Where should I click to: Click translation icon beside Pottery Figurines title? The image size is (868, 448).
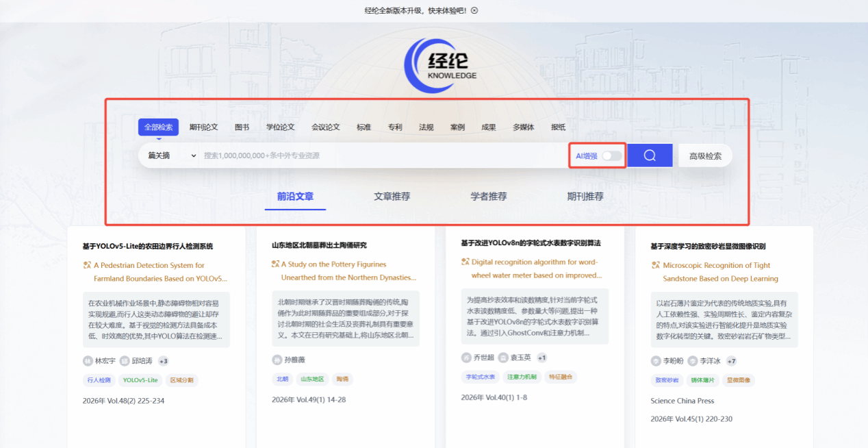[275, 264]
